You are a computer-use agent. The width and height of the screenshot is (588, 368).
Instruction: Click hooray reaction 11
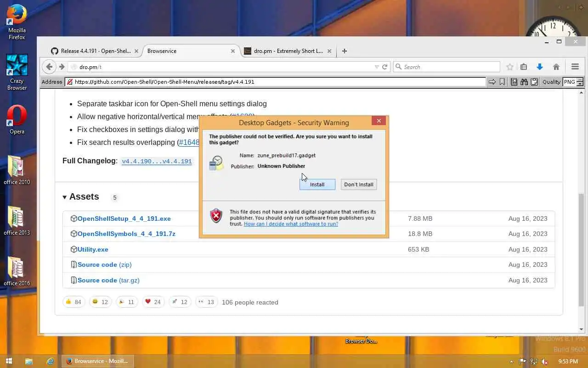[126, 302]
